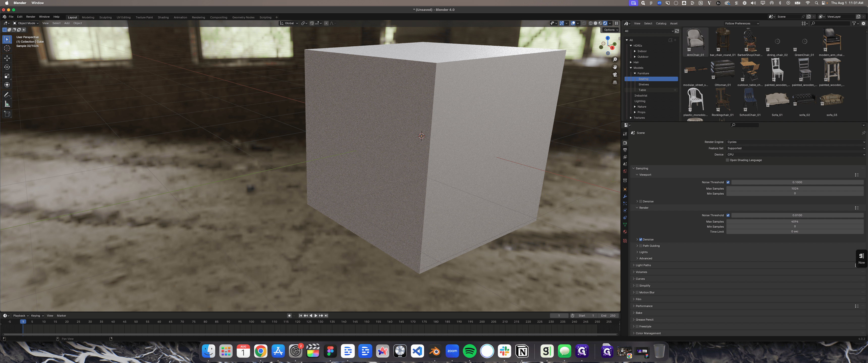The height and width of the screenshot is (363, 868).
Task: Select the Rotate tool in left toolbar
Action: click(7, 67)
